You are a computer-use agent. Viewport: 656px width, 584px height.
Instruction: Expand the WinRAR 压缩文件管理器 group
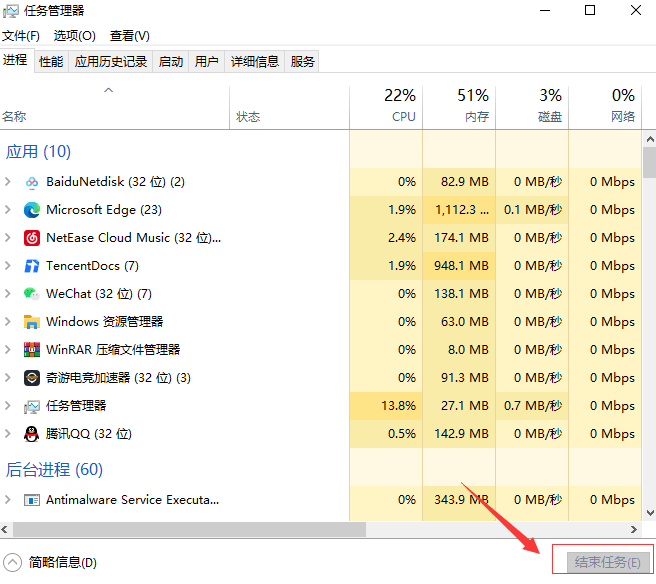(x=8, y=350)
